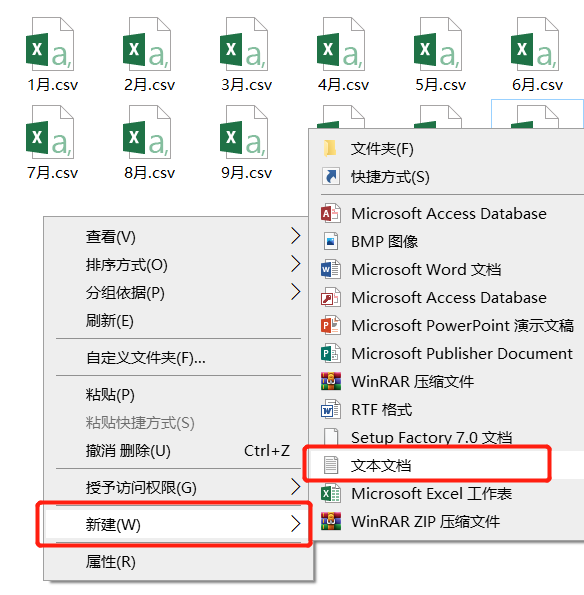The height and width of the screenshot is (595, 584).
Task: Select the 5月.csv file icon
Action: coord(438,44)
